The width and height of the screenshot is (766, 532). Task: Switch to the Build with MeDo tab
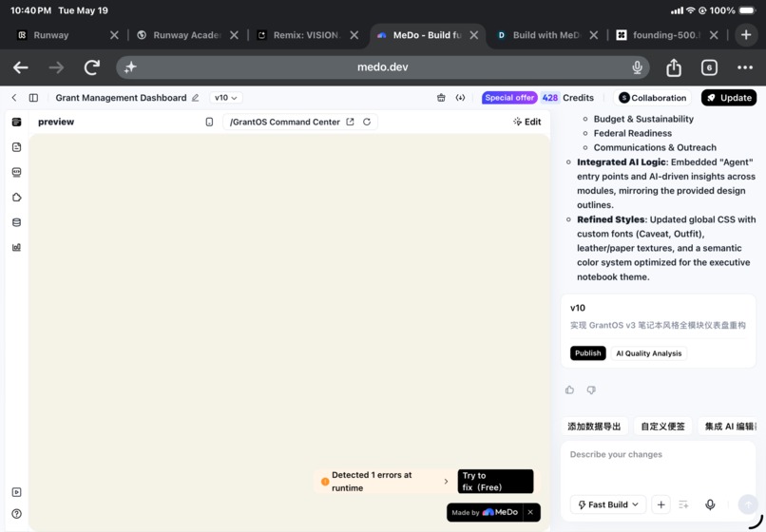pyautogui.click(x=546, y=35)
